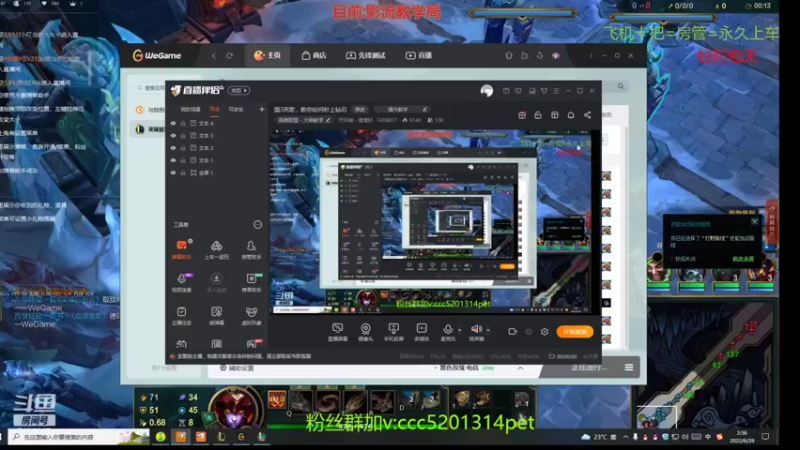The width and height of the screenshot is (800, 450).
Task: Toggle visibility of 全屏 1 layer
Action: click(x=173, y=172)
